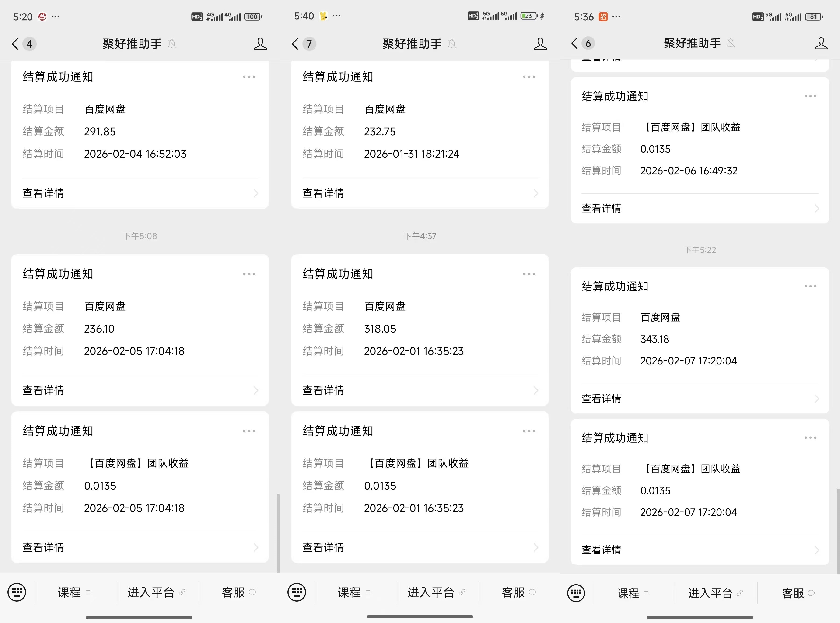Tap settlement amount 343.18
840x623 pixels.
coord(654,339)
